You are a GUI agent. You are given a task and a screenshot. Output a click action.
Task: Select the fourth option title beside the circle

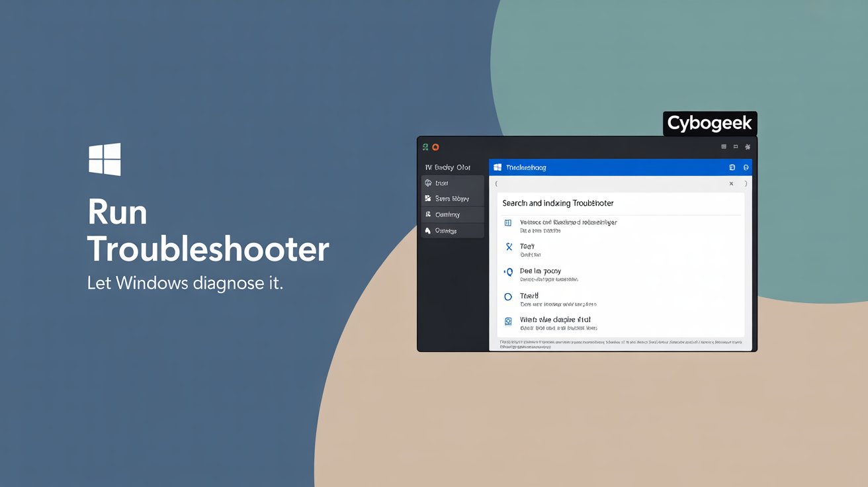529,296
